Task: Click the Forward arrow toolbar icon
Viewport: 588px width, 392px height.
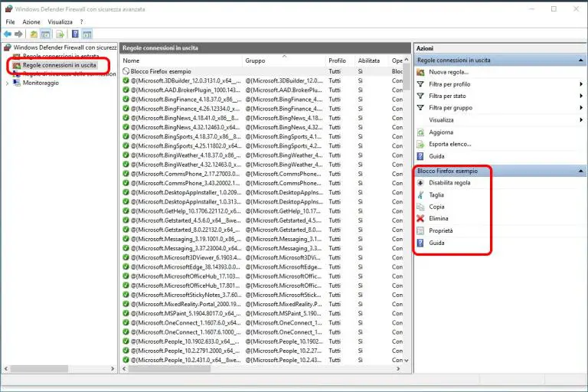Action: coord(18,34)
